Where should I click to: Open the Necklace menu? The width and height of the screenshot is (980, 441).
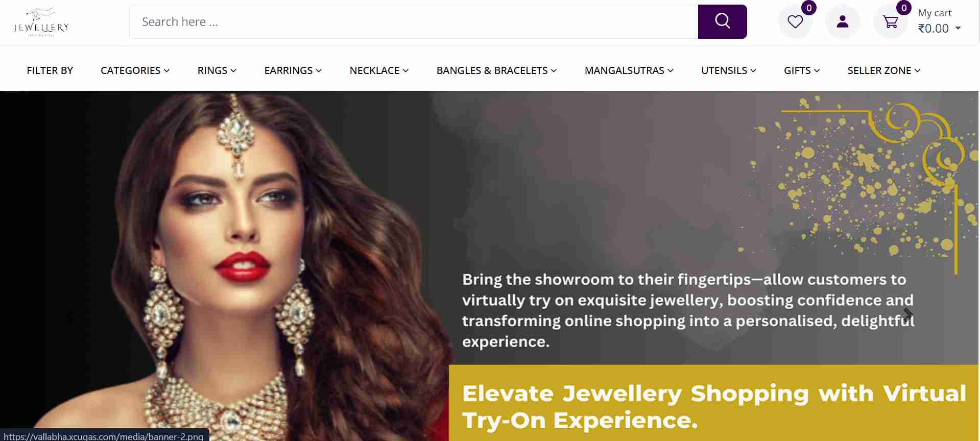coord(379,70)
